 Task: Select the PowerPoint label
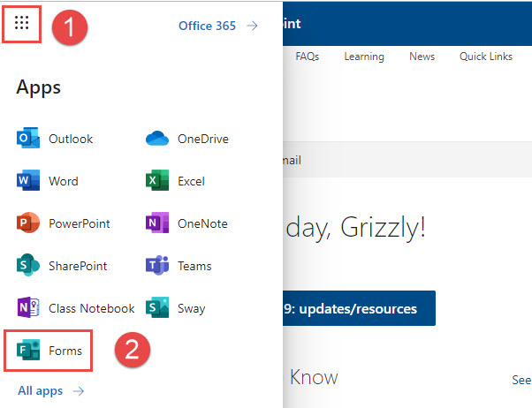tap(79, 223)
